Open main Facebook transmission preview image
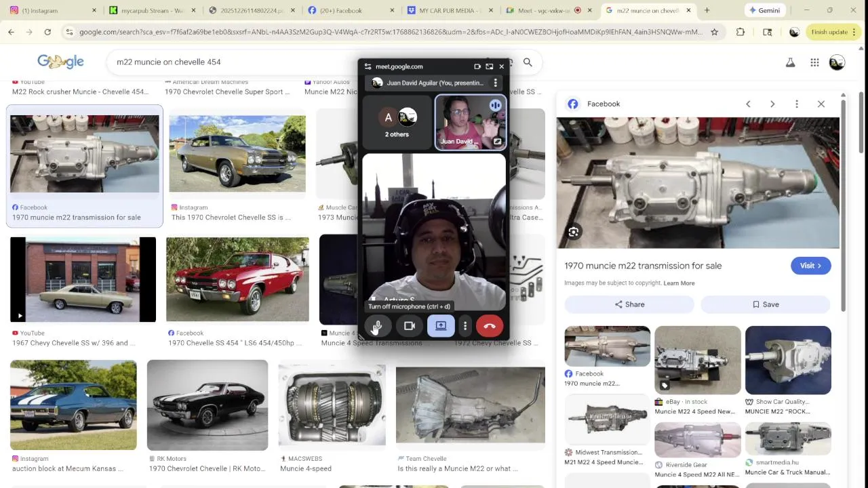Image resolution: width=868 pixels, height=488 pixels. [x=698, y=183]
